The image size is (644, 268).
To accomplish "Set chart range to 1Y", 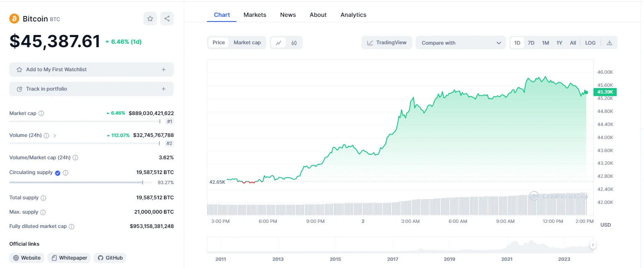I will pyautogui.click(x=559, y=43).
